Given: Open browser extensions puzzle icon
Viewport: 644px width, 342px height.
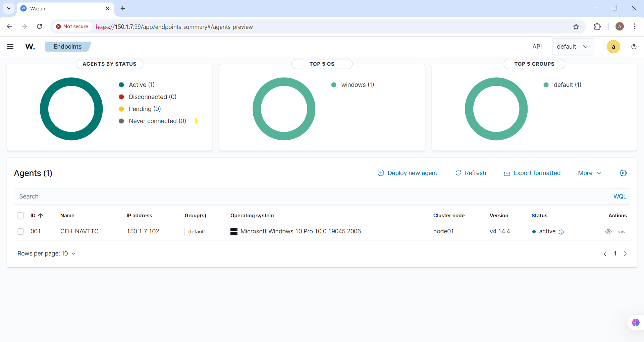Looking at the screenshot, I should coord(597,27).
